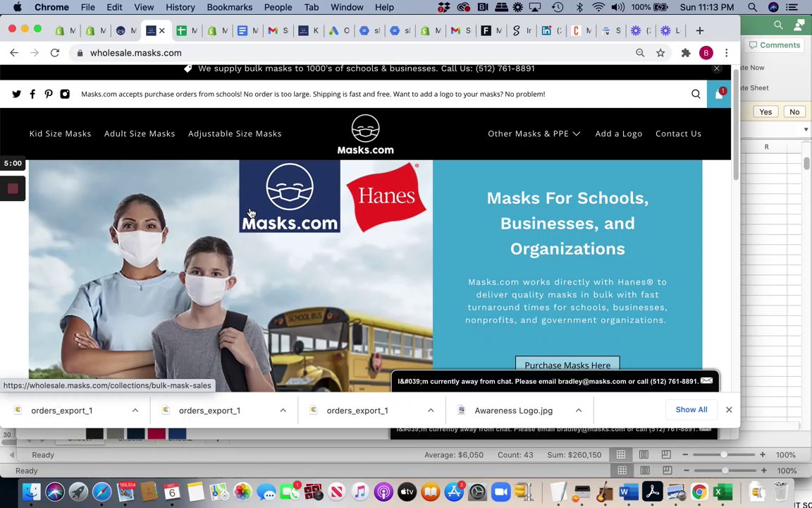Screen dimensions: 812x508
Task: Open Chrome extensions puzzle icon
Action: point(686,53)
